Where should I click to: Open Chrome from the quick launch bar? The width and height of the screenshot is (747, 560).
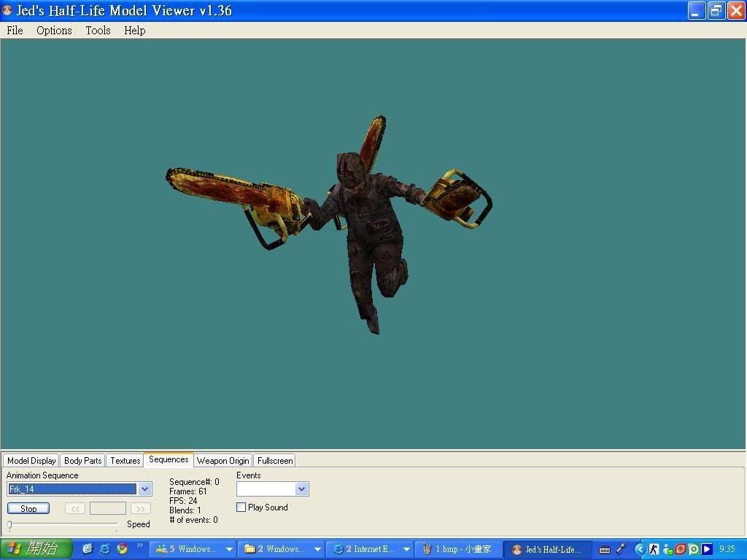pos(122,549)
